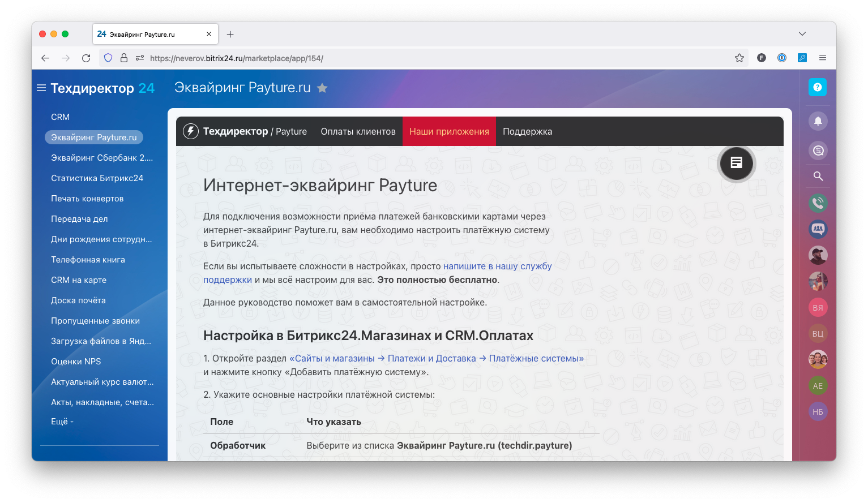Reload the page with the refresh icon
868x503 pixels.
[86, 58]
